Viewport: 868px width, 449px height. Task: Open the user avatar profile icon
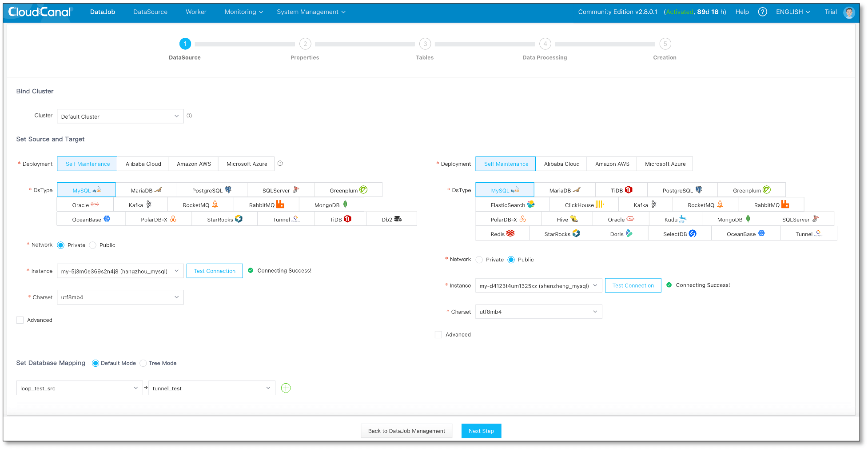point(849,12)
